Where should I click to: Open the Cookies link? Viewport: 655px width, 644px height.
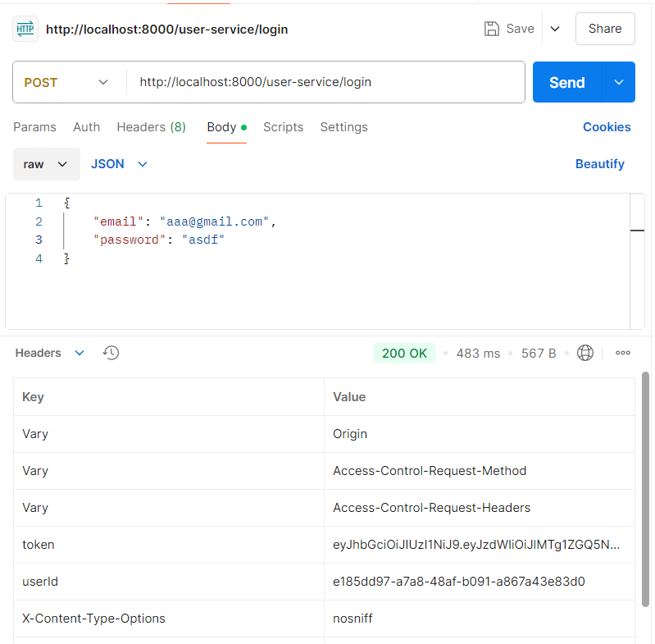[x=607, y=127]
